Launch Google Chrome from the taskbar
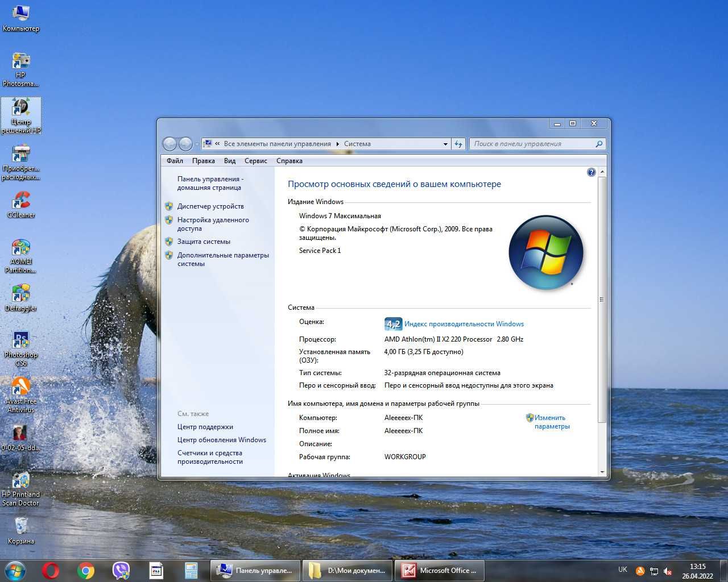This screenshot has width=728, height=582. point(86,571)
